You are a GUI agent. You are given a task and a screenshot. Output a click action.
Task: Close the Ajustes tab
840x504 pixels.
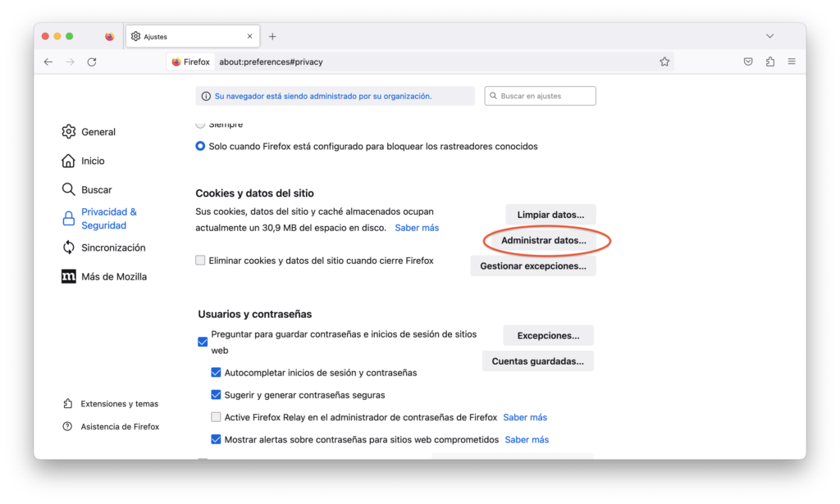pyautogui.click(x=250, y=36)
